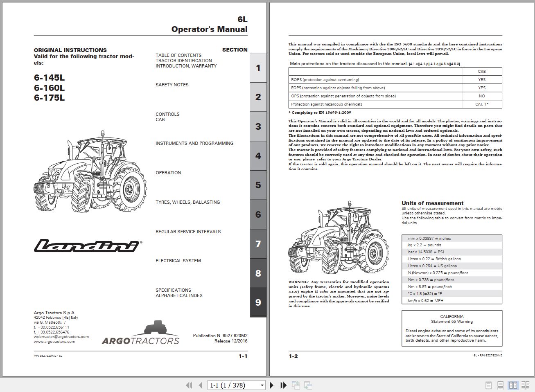Viewport: 535px width, 392px height.
Task: Toggle two-page side-by-side view
Action: [513, 385]
